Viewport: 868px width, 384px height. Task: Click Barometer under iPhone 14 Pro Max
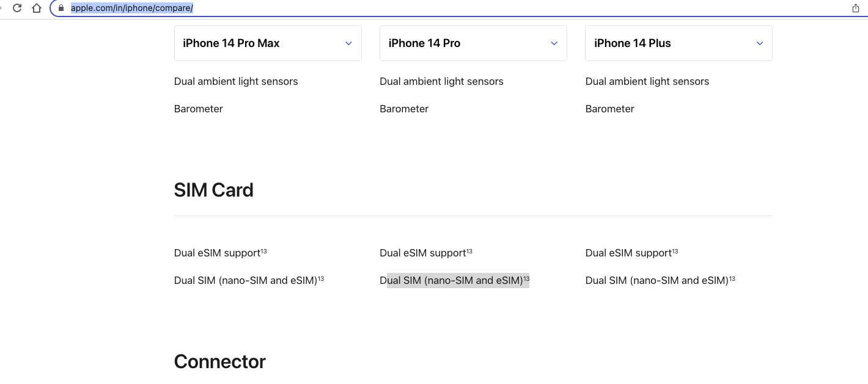[199, 109]
